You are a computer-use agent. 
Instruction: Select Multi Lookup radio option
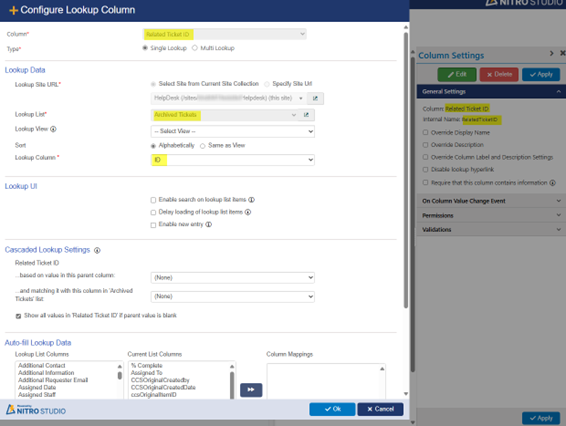tap(195, 48)
